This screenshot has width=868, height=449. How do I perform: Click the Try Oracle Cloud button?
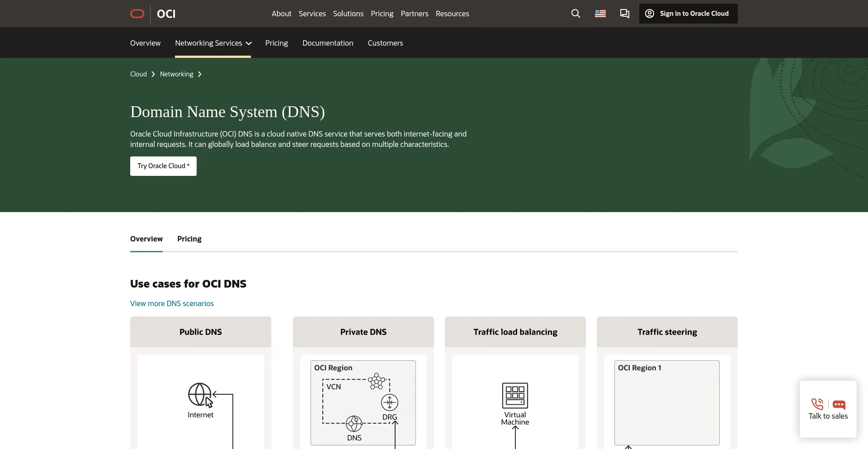(163, 166)
